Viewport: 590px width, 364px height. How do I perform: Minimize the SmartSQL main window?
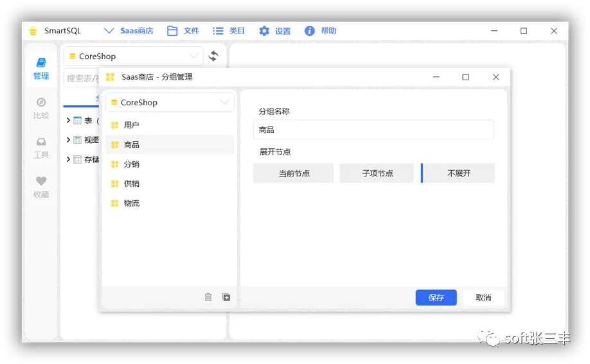[494, 31]
